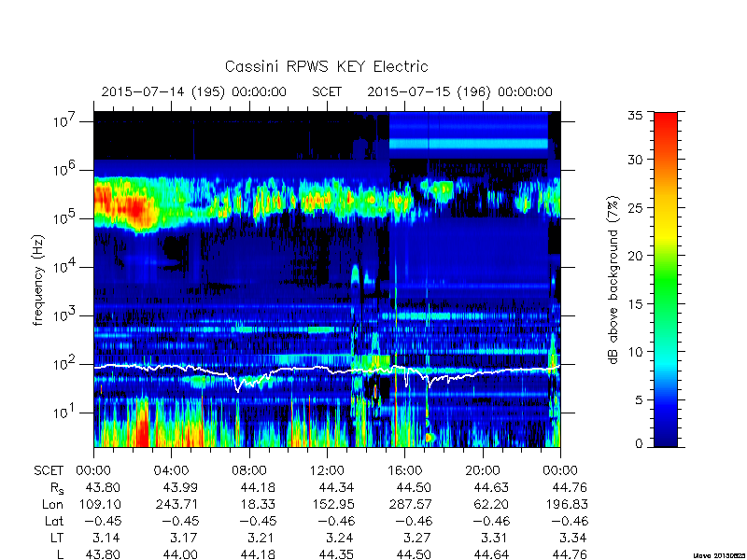Image resolution: width=747 pixels, height=560 pixels.
Task: Click the 08:00 SCET tick label
Action: point(249,471)
